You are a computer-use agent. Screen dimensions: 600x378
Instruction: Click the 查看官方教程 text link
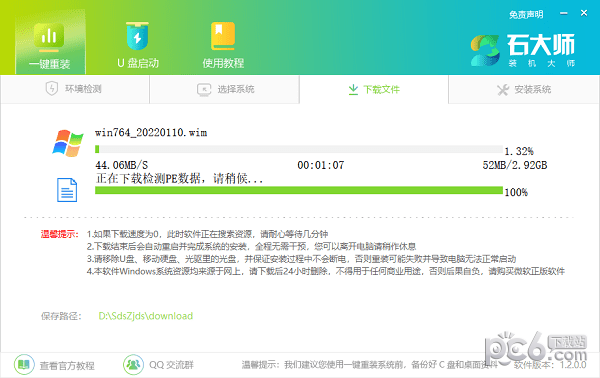point(67,365)
